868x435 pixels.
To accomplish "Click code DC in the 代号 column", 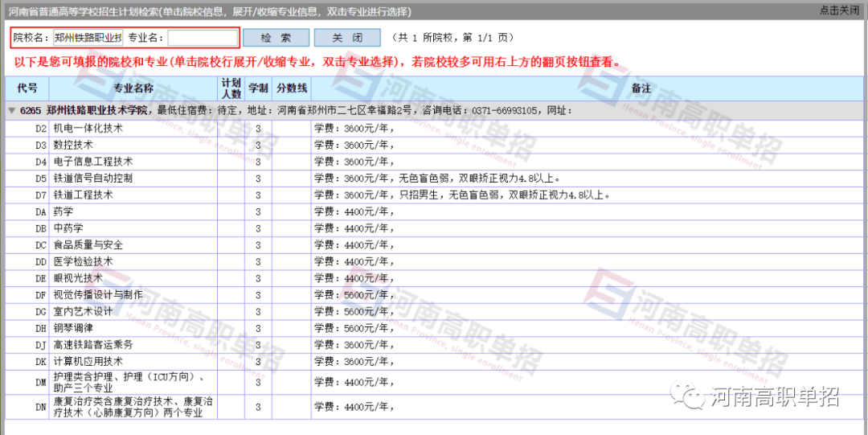I will tap(40, 245).
